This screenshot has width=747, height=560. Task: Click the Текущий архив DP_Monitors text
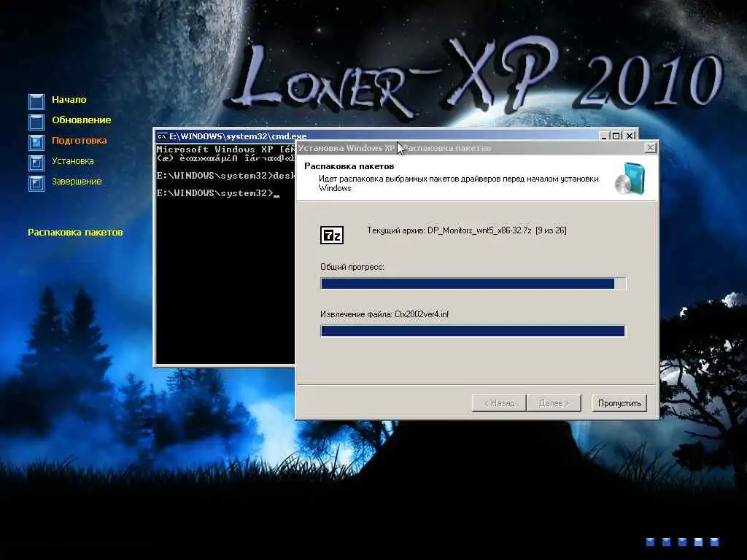tap(467, 230)
